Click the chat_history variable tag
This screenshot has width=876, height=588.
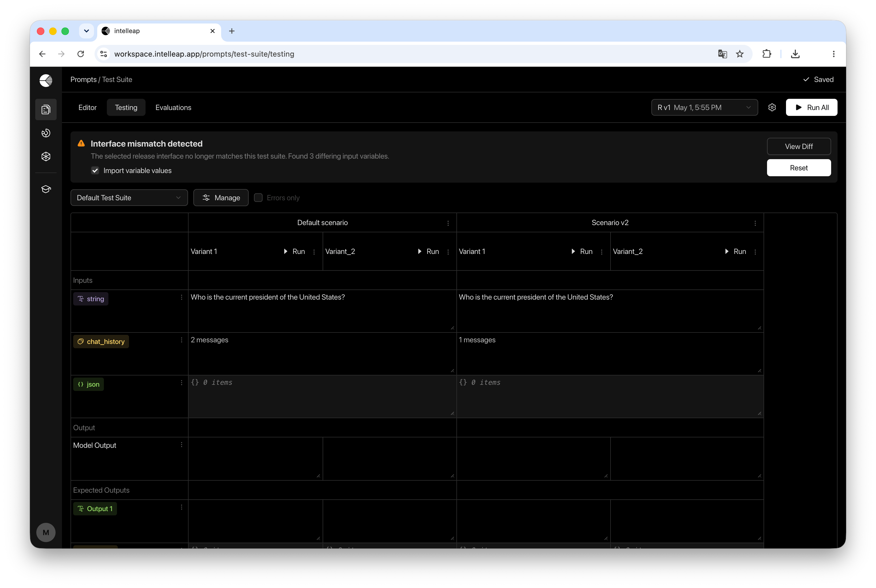(x=101, y=342)
